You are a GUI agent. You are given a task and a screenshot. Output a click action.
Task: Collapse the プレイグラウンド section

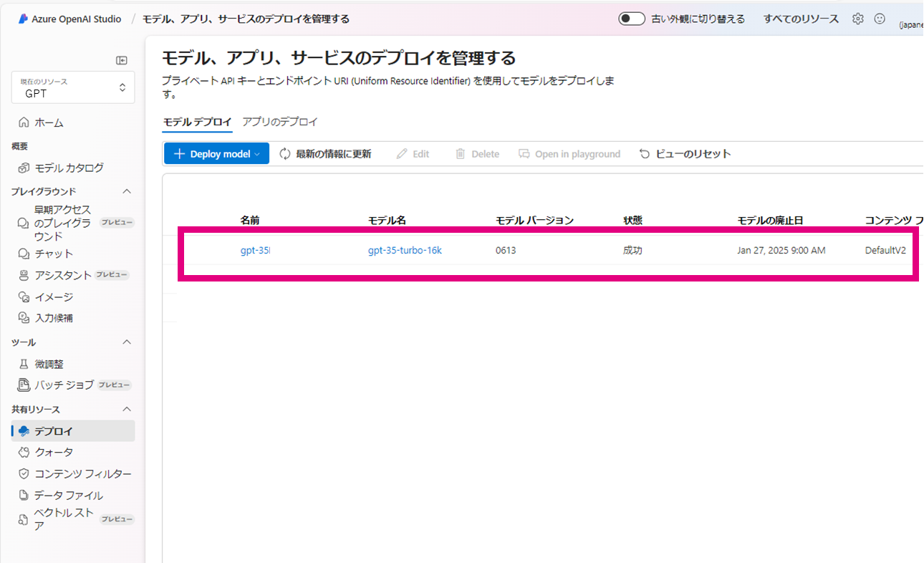click(127, 191)
